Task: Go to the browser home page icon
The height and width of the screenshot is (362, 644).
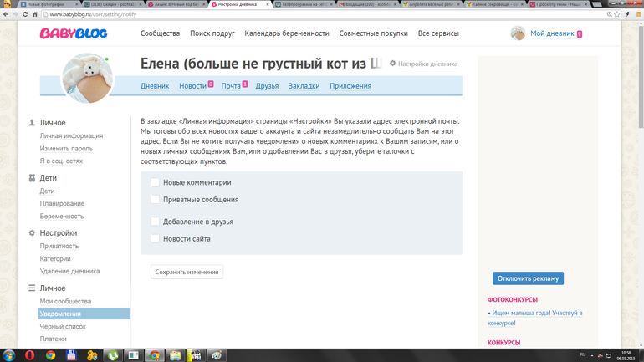Action: coord(35,14)
